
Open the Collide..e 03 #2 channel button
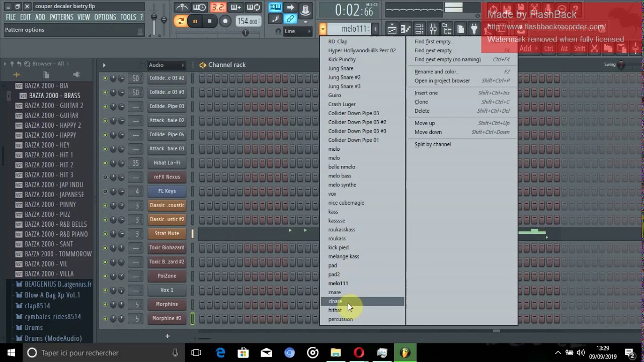(167, 78)
